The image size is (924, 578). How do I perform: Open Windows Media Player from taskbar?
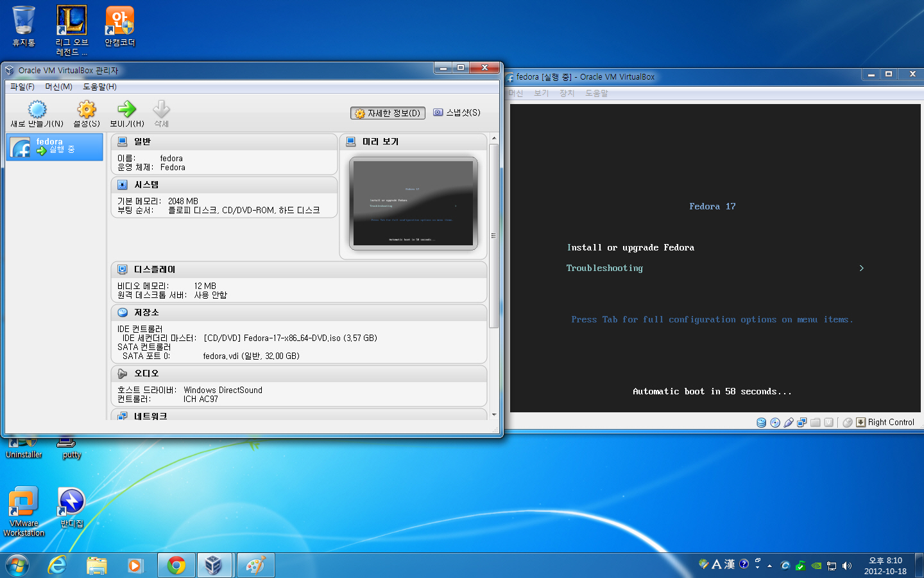tap(135, 565)
